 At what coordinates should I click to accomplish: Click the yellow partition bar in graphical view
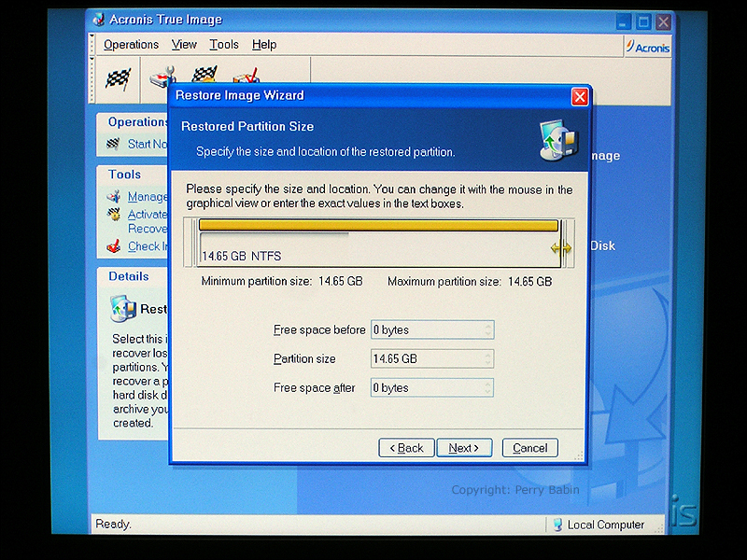[378, 225]
